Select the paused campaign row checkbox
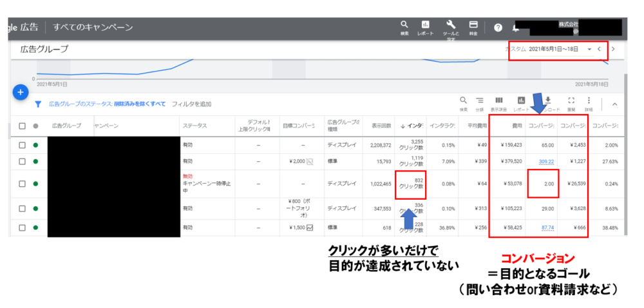This screenshot has width=644, height=308. pyautogui.click(x=22, y=184)
